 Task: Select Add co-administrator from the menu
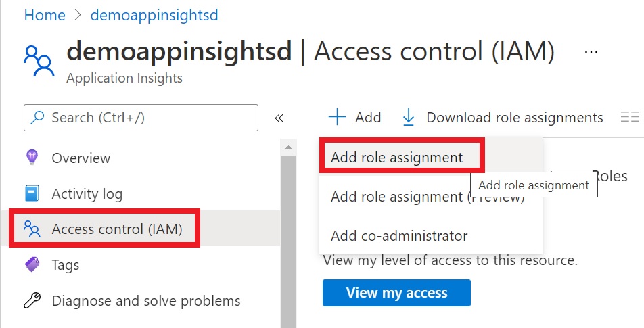point(399,236)
